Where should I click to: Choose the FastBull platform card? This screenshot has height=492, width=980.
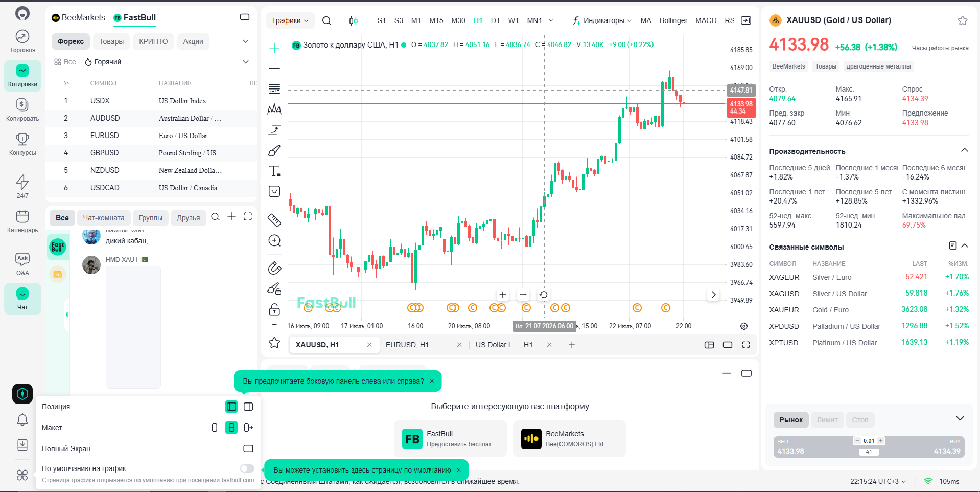450,439
